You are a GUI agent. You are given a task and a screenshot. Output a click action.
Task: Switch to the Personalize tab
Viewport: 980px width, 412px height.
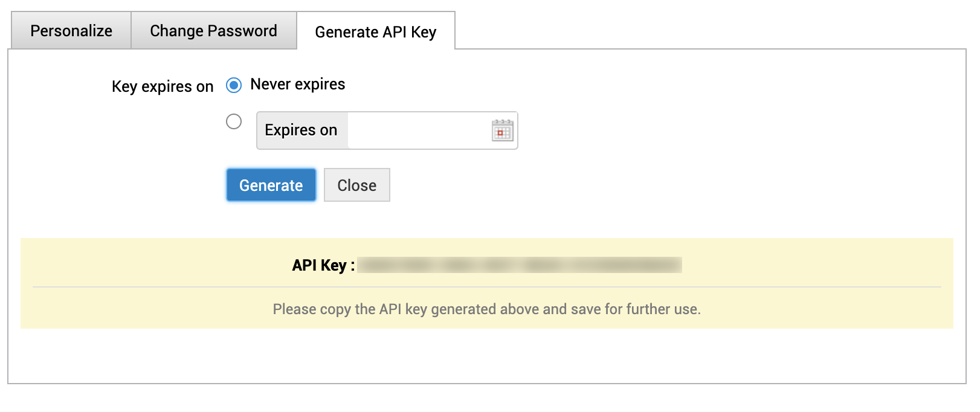tap(71, 31)
